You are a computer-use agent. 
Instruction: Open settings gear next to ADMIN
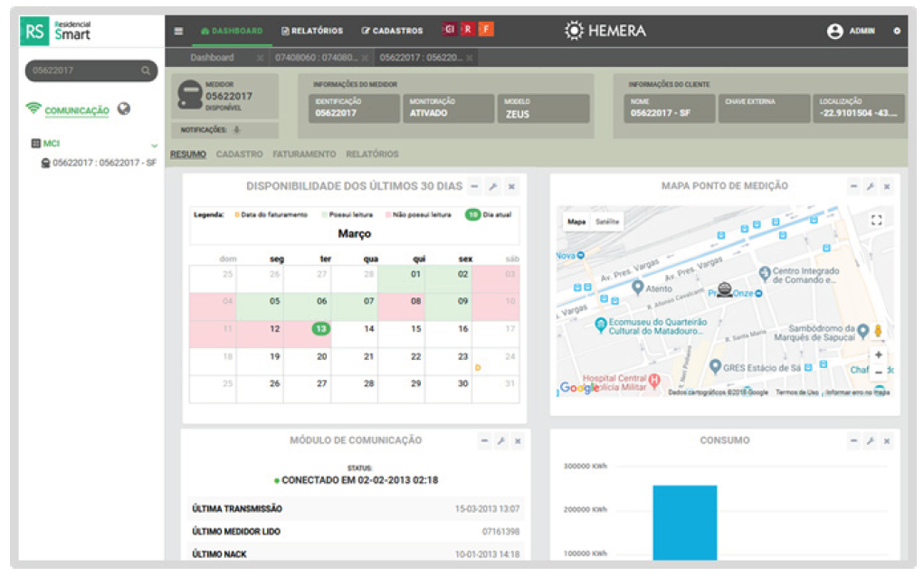click(x=897, y=31)
